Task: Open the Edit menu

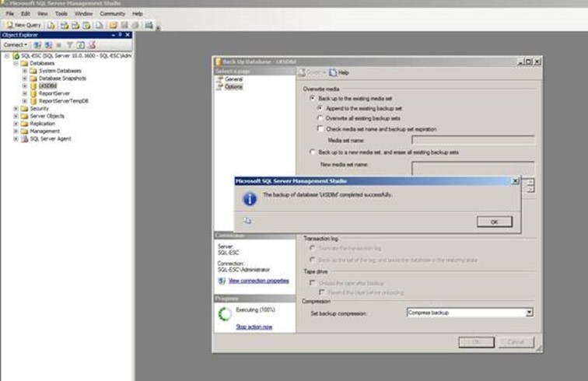Action: click(26, 13)
